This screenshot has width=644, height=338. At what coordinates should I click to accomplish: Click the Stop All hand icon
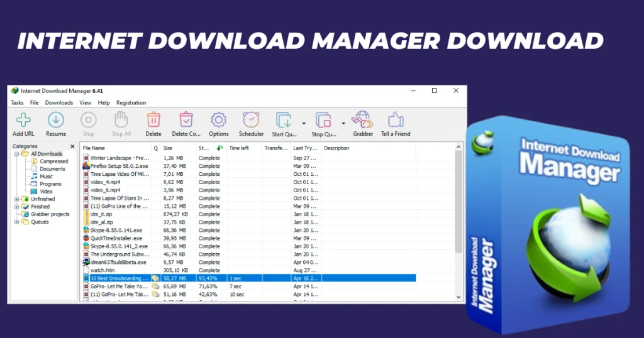pos(121,120)
